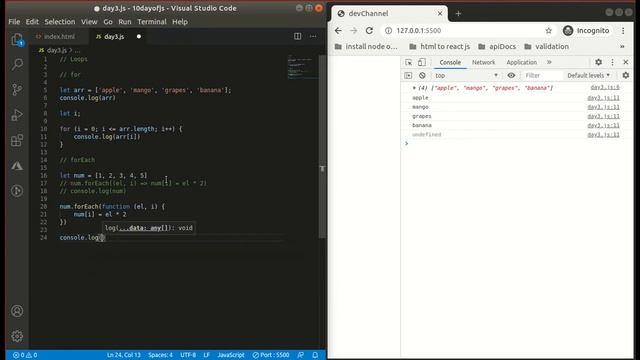Click the Incognito profile button
Screen dimensions: 640x360
(x=587, y=31)
